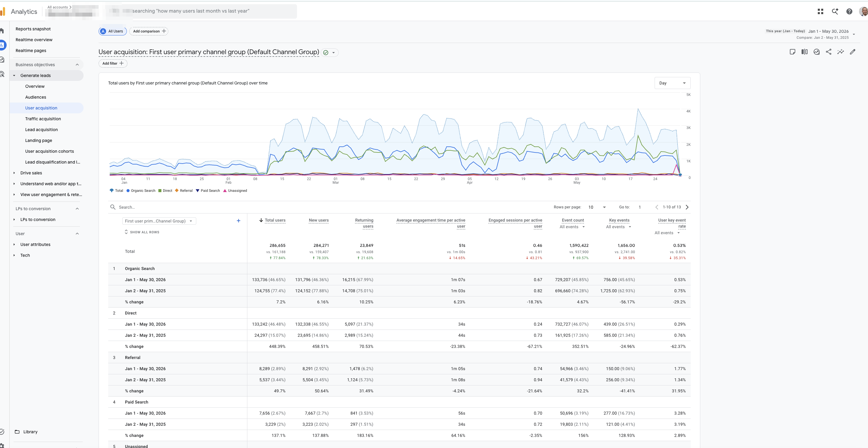Open Traffic acquisition report
Image resolution: width=868 pixels, height=448 pixels.
pos(43,119)
